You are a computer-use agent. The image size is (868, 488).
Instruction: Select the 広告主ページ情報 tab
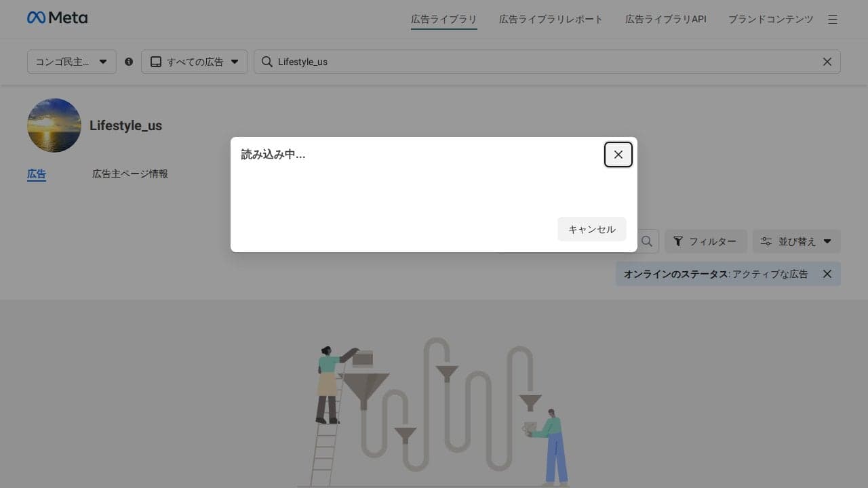(130, 174)
